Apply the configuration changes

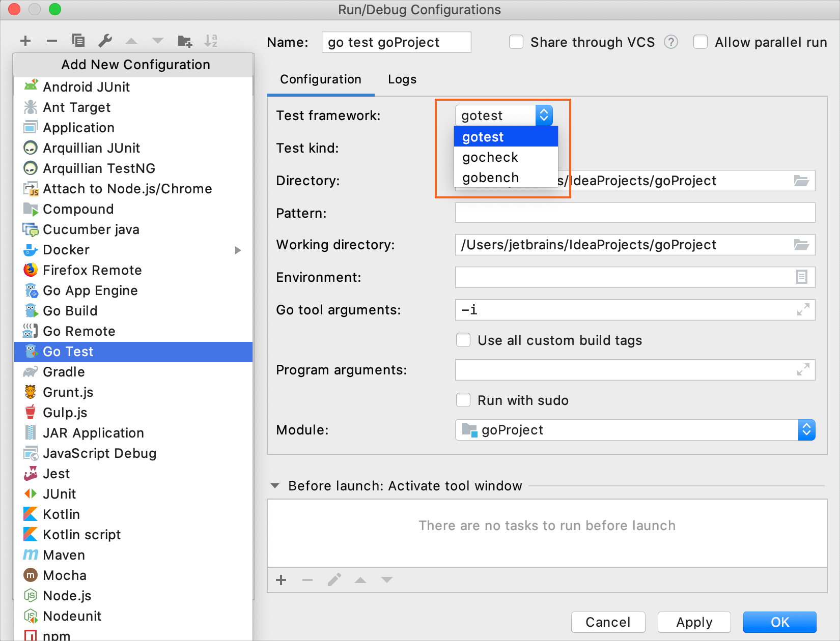(694, 622)
